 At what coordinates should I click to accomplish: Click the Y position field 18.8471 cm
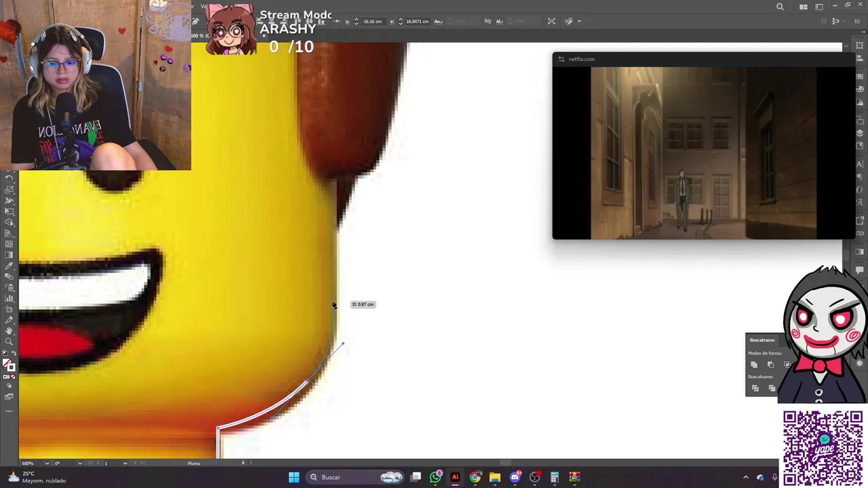(417, 21)
